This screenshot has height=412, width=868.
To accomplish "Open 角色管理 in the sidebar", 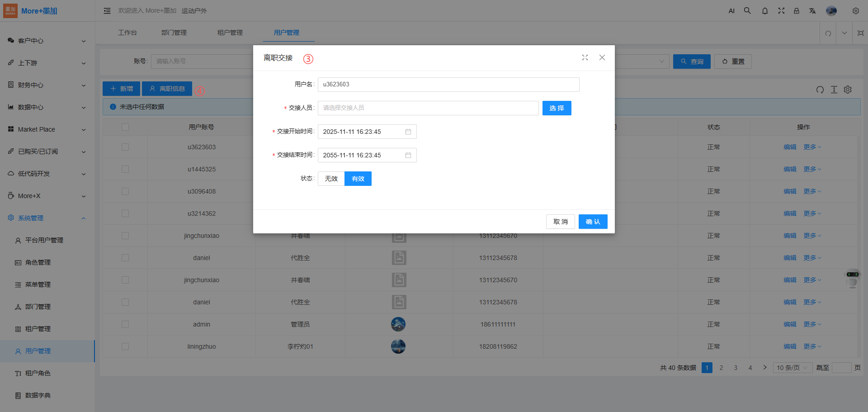I will [x=38, y=262].
